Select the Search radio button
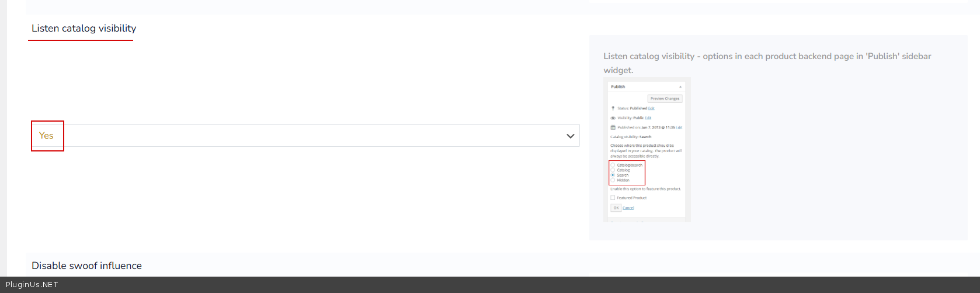Viewport: 980px width, 293px height. pyautogui.click(x=613, y=175)
